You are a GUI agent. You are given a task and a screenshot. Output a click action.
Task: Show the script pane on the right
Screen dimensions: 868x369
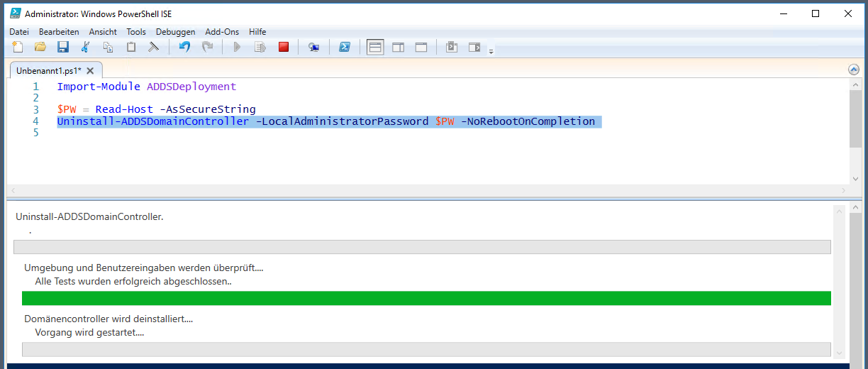click(x=399, y=47)
